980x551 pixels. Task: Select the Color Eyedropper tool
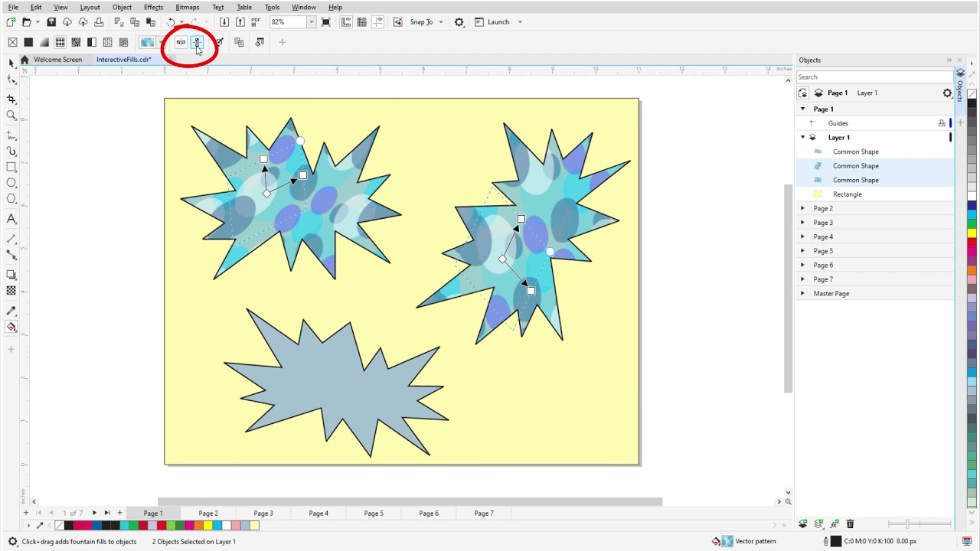(x=11, y=311)
